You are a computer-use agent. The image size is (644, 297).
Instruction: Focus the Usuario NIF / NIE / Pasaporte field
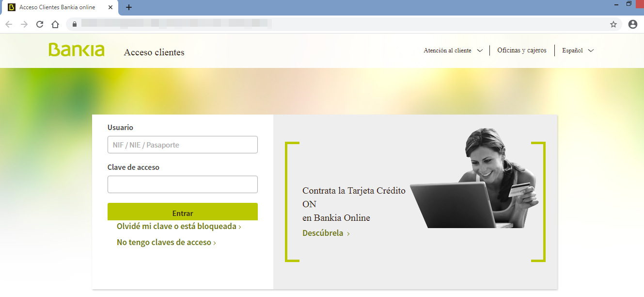pyautogui.click(x=183, y=145)
